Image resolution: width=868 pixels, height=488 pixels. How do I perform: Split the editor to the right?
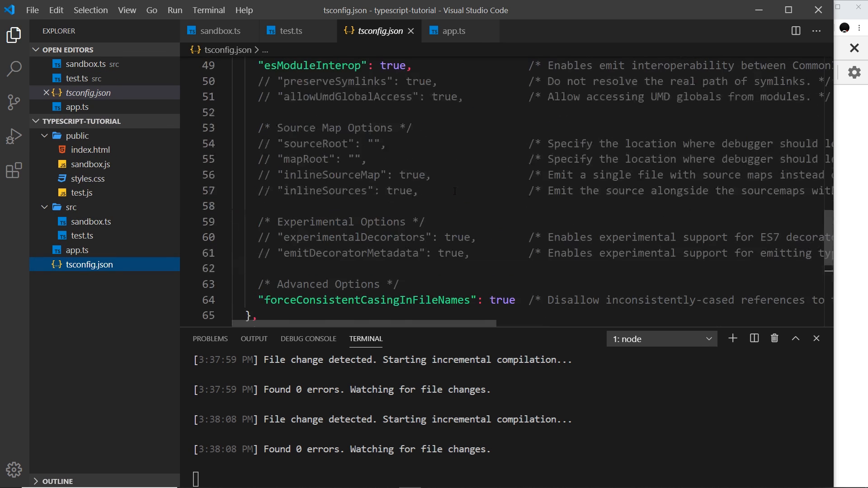click(x=796, y=31)
